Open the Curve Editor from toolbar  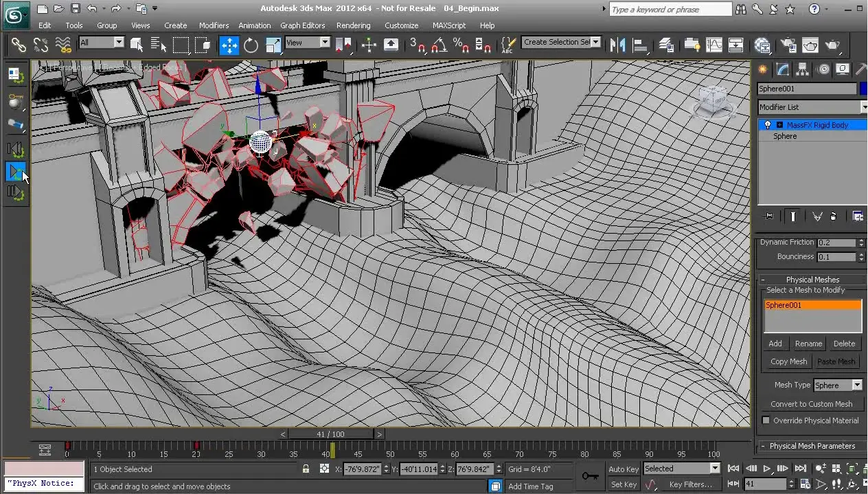click(714, 45)
